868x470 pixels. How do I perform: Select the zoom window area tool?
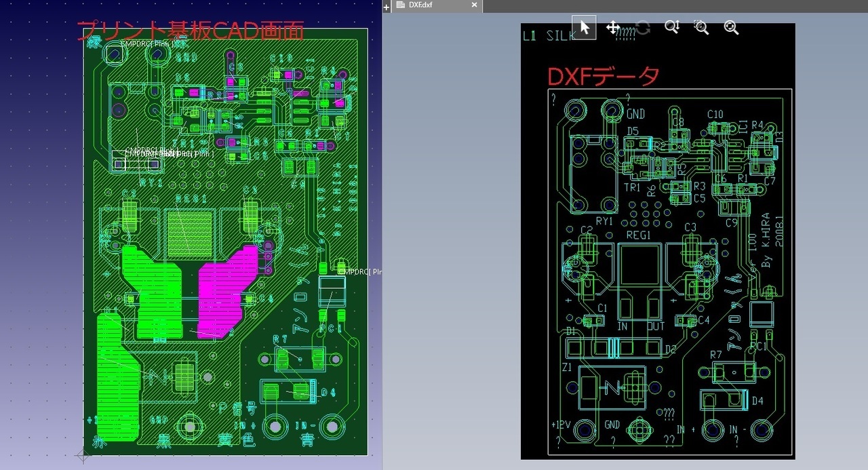[701, 27]
